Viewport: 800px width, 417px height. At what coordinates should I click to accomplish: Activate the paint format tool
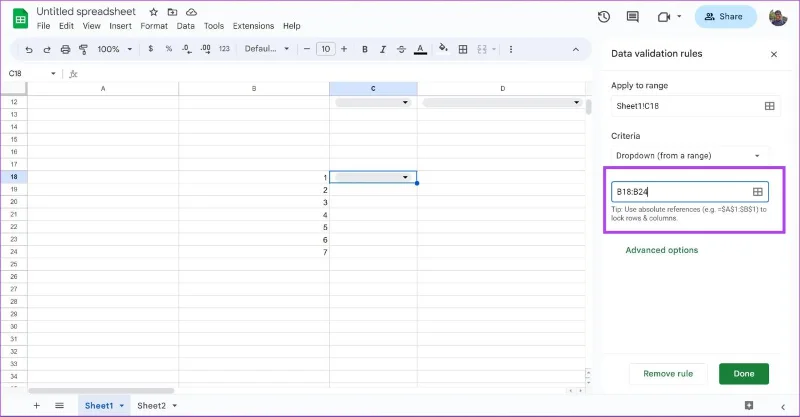[x=83, y=49]
